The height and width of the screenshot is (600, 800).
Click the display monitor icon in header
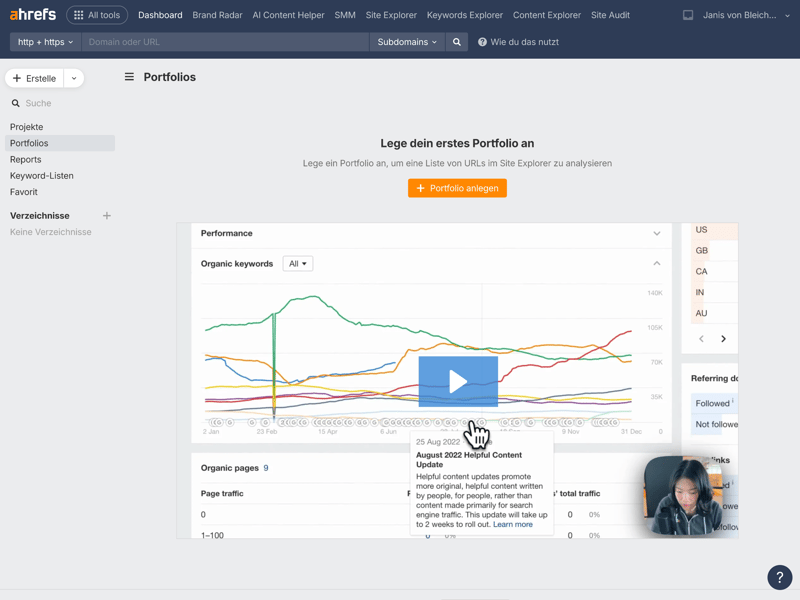pyautogui.click(x=688, y=15)
